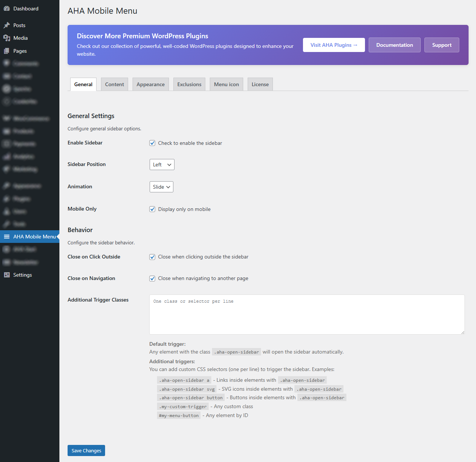The height and width of the screenshot is (462, 476).
Task: Switch to the Appearance tab
Action: (150, 84)
